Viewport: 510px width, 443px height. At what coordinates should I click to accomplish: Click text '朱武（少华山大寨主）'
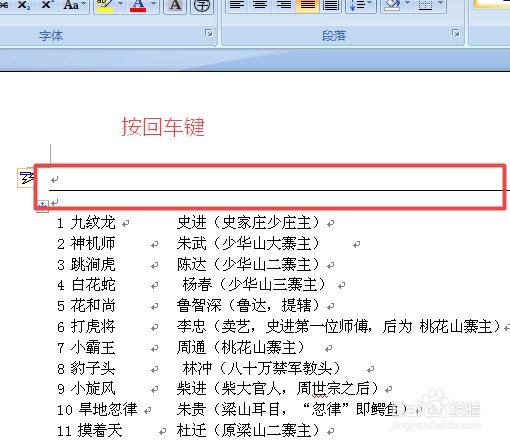[248, 244]
